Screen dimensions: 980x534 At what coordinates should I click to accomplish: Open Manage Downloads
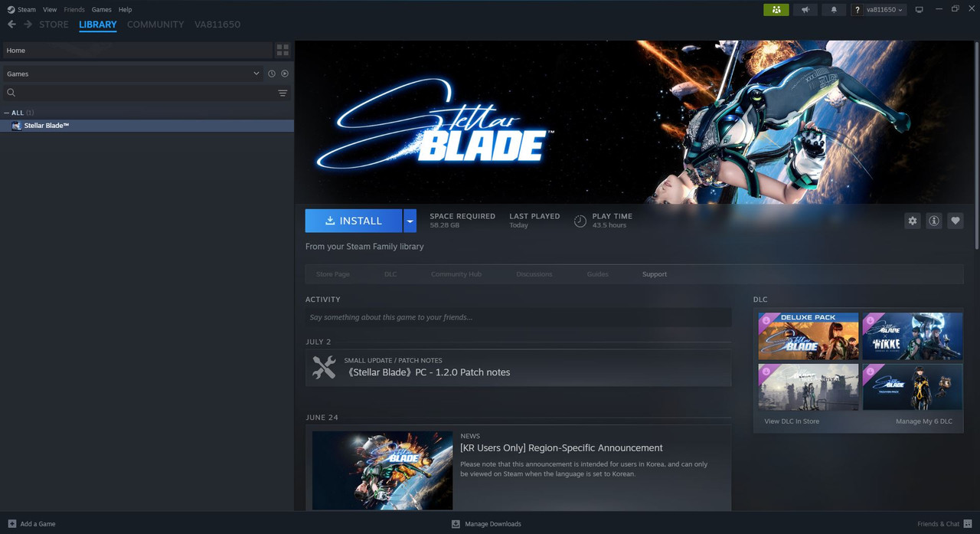(486, 524)
